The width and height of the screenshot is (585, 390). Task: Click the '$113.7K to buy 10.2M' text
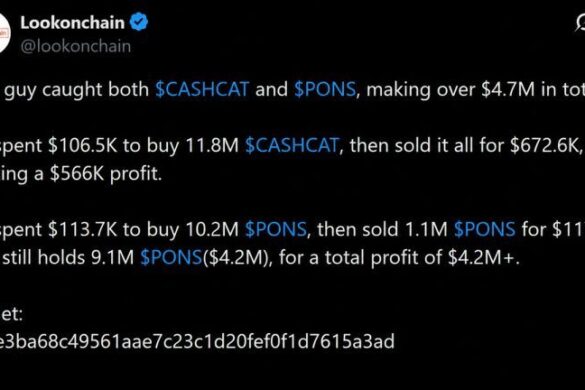click(x=143, y=229)
